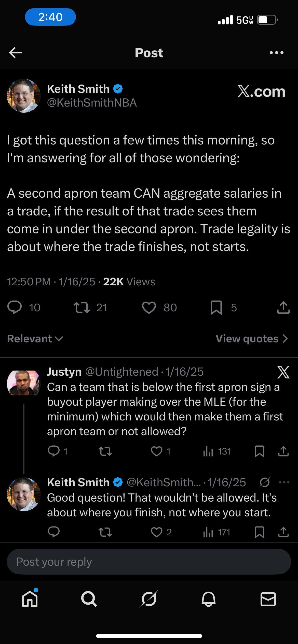Like Justyn's reply
The image size is (298, 644).
(x=157, y=451)
